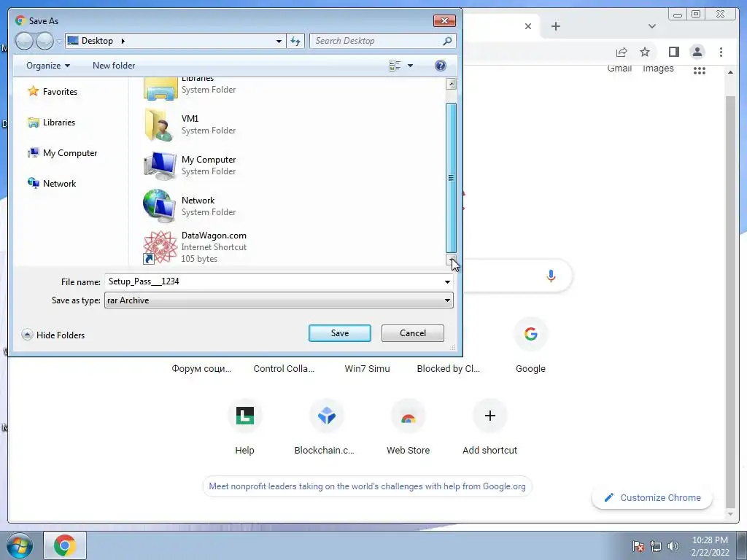Image resolution: width=747 pixels, height=560 pixels.
Task: Close the current Chrome tab
Action: point(528,26)
